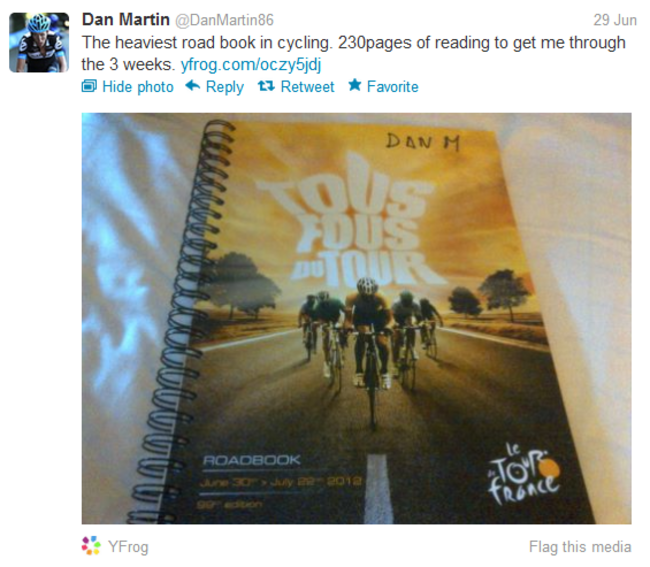Click Flag this media

coord(580,547)
